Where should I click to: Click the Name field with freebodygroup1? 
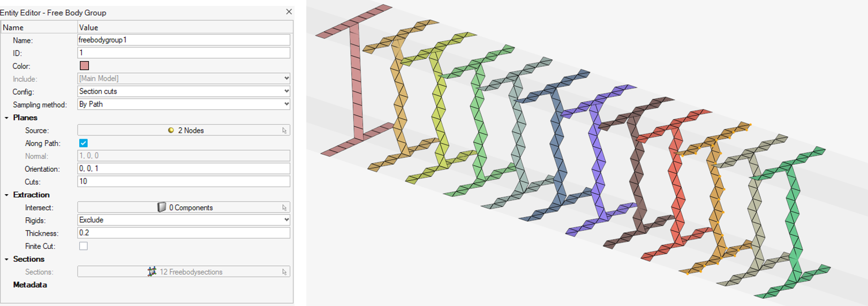click(x=184, y=40)
